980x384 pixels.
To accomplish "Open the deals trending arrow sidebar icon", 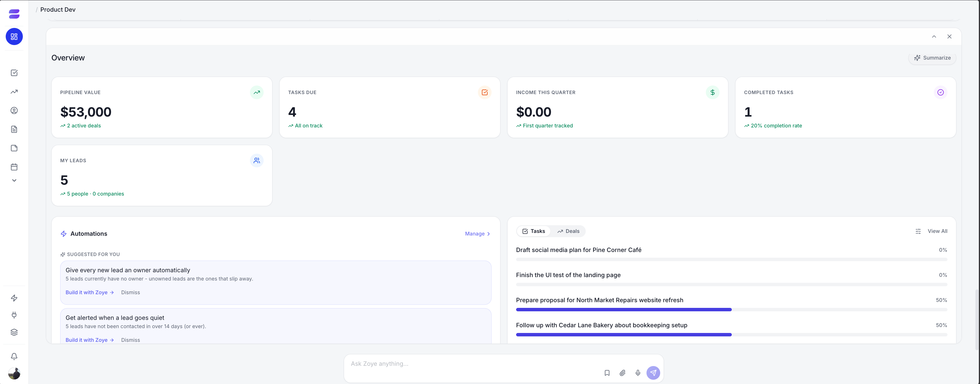I will [x=14, y=92].
